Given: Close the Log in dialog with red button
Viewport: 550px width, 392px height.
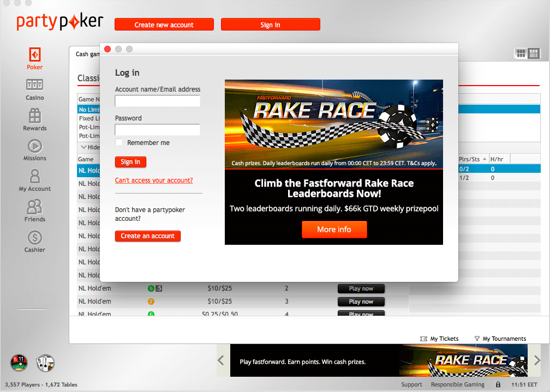Looking at the screenshot, I should pos(107,49).
